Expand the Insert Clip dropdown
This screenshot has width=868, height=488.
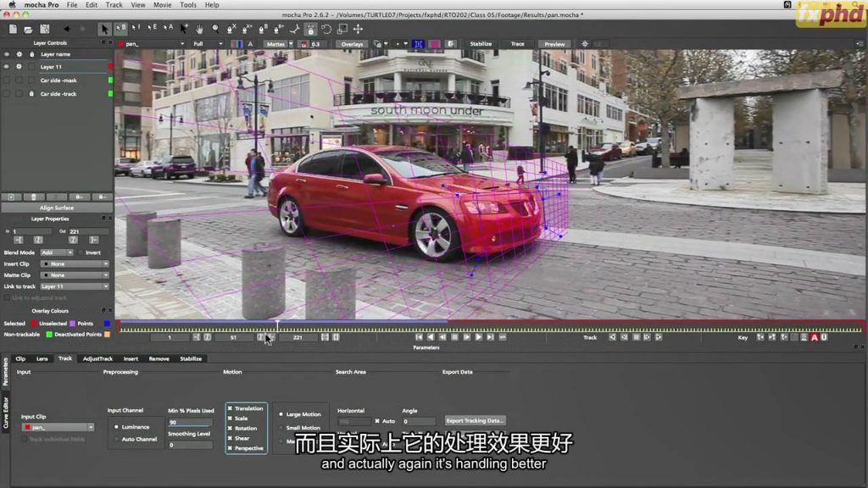click(x=75, y=263)
